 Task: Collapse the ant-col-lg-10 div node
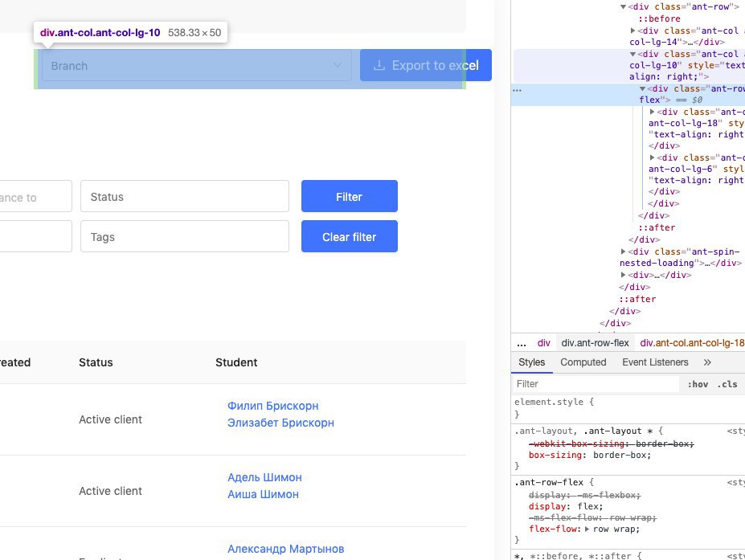tap(632, 55)
